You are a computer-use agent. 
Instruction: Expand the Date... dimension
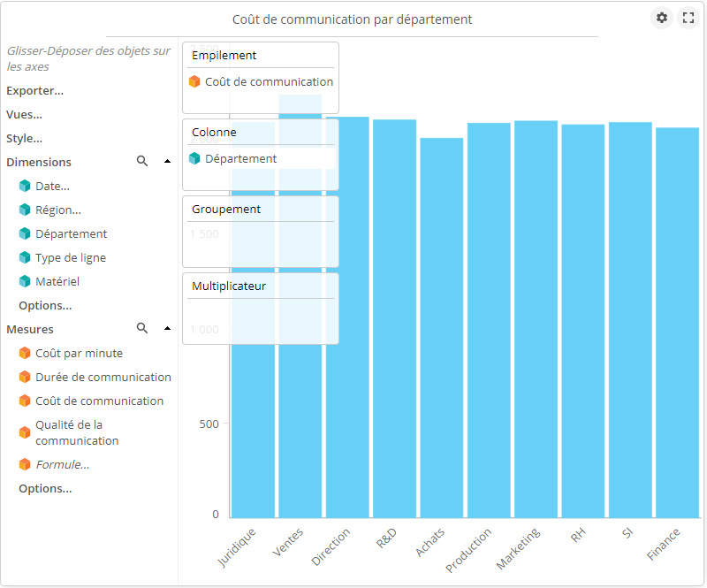[52, 186]
